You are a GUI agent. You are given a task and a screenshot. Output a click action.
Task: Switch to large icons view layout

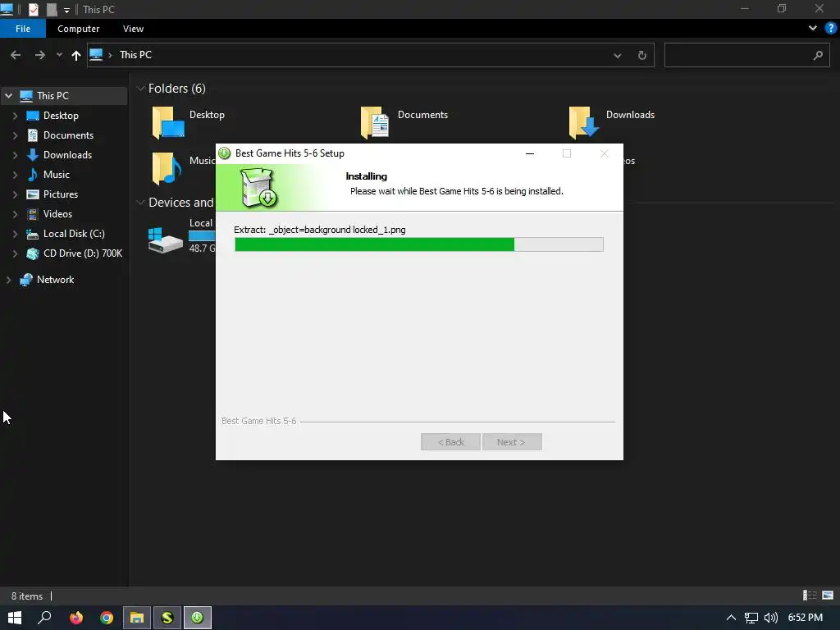[x=828, y=596]
